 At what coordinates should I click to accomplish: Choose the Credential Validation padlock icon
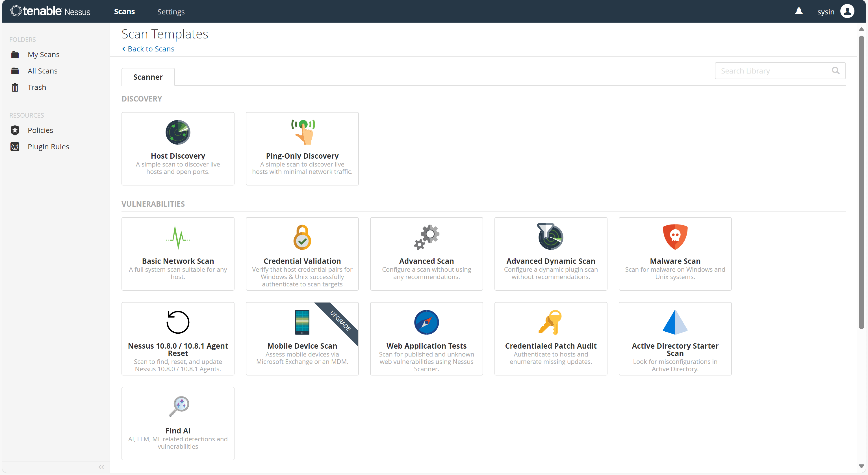coord(302,237)
